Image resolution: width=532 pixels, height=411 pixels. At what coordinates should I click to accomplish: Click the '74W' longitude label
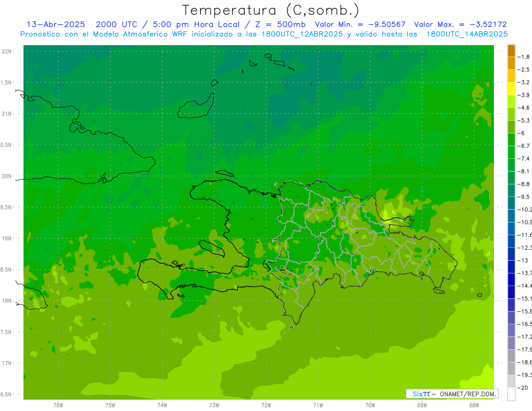click(x=162, y=405)
